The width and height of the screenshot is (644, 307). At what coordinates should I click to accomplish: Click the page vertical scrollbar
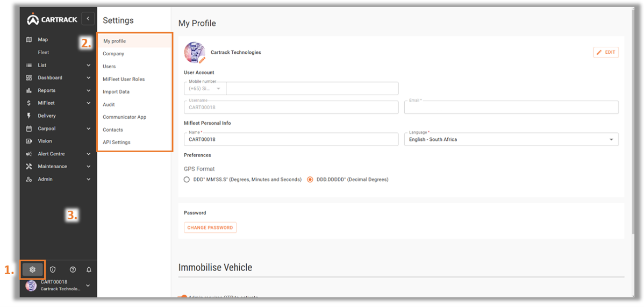coord(633,123)
